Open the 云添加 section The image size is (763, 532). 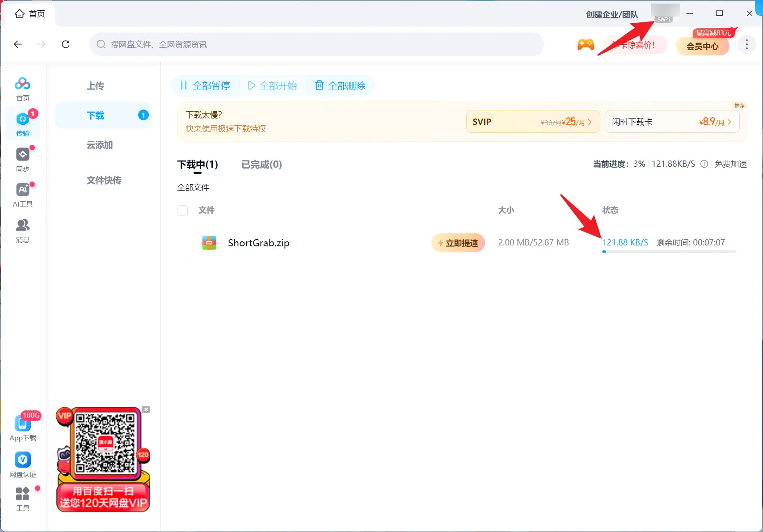(100, 145)
